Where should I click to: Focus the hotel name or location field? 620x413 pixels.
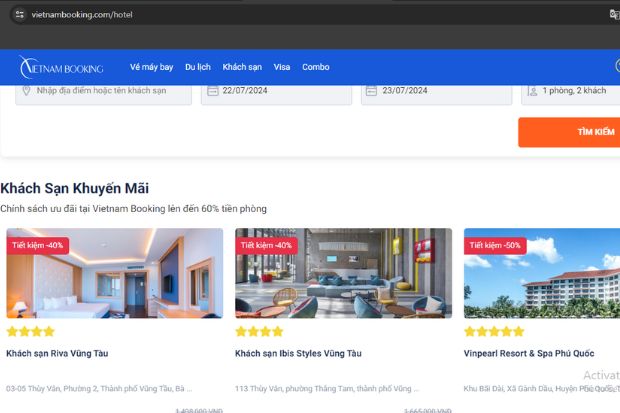(104, 93)
